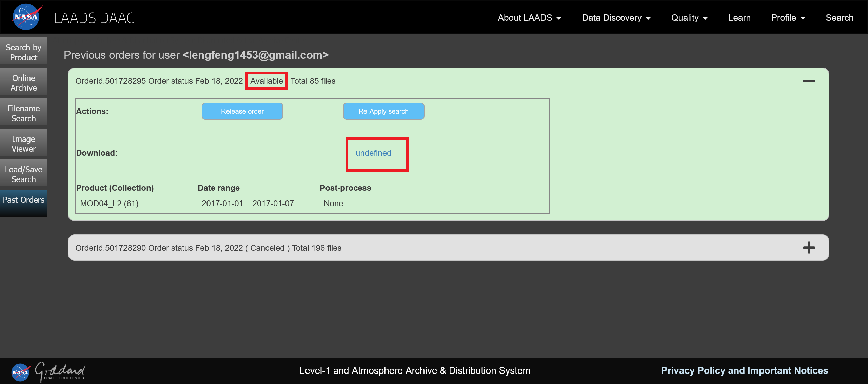Open the About LAADS menu
868x384 pixels.
coord(529,17)
